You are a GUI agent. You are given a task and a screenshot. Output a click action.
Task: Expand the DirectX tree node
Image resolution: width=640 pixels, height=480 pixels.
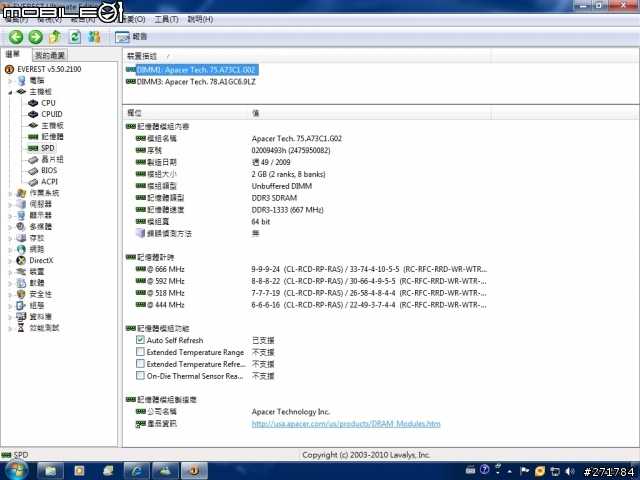10,260
